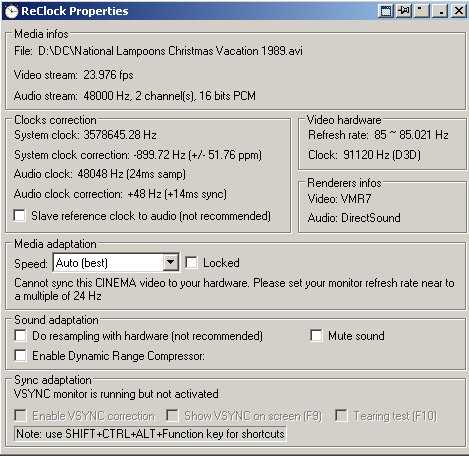Click VSYNC monitor is running status text
Screen dimensions: 469x456
click(116, 394)
